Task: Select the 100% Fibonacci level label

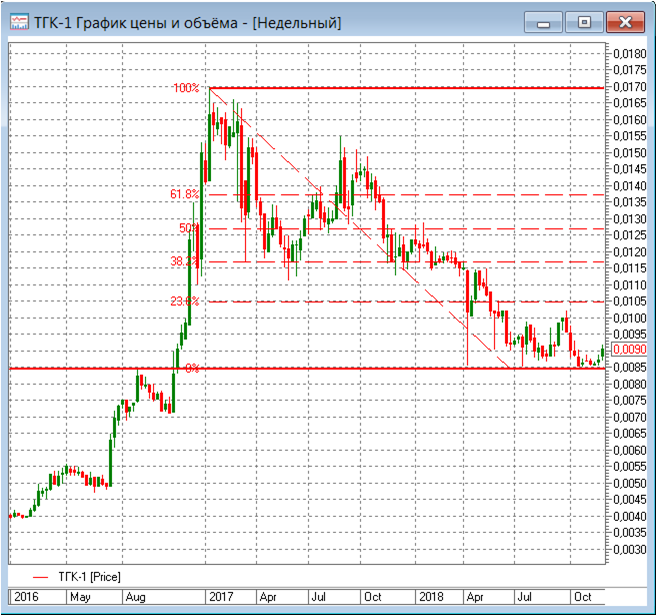Action: 186,88
